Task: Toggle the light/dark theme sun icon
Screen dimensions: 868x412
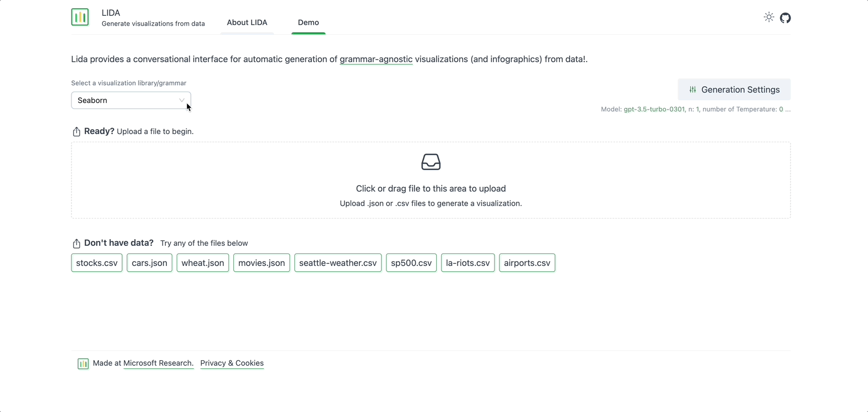Action: (x=769, y=17)
